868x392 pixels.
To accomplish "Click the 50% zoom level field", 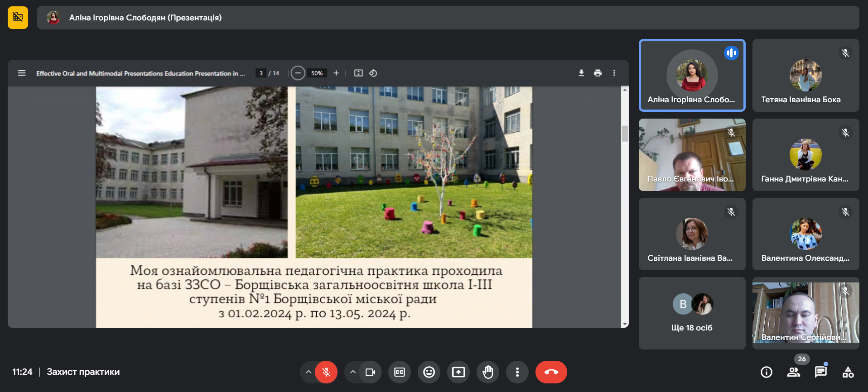I will [317, 73].
